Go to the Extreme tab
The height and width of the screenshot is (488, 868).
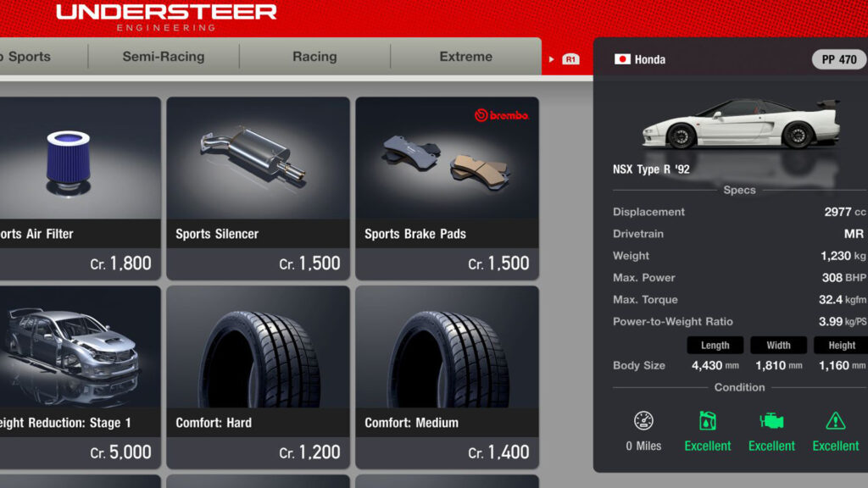tap(465, 57)
